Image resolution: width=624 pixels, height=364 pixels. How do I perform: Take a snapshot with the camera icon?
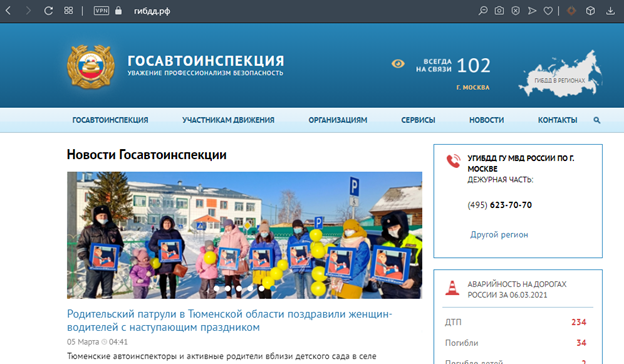pyautogui.click(x=499, y=11)
